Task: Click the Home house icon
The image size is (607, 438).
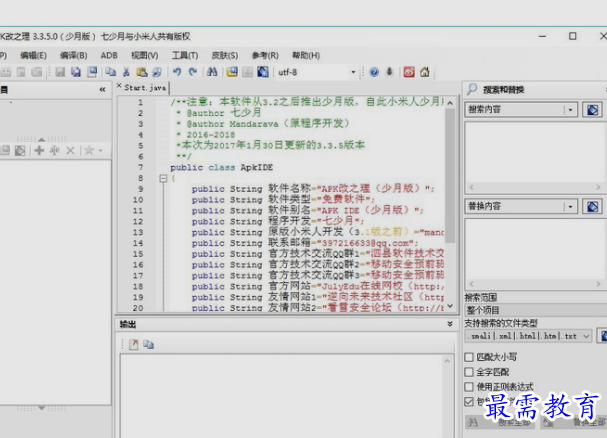Action: [425, 72]
